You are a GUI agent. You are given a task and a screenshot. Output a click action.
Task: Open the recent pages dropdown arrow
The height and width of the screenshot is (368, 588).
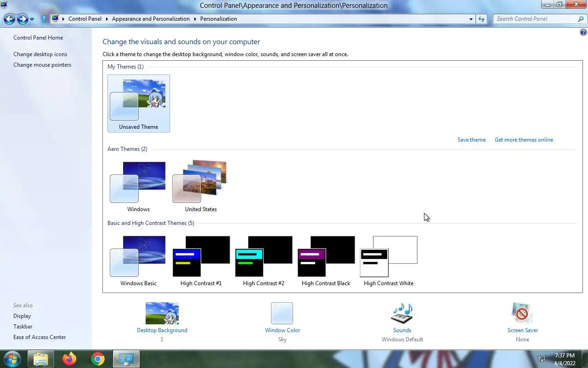32,19
